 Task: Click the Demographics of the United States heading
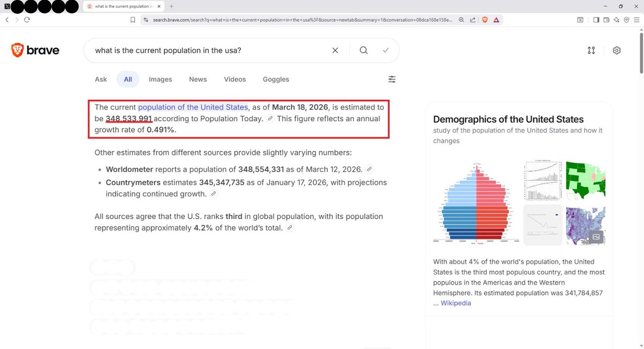tap(508, 119)
